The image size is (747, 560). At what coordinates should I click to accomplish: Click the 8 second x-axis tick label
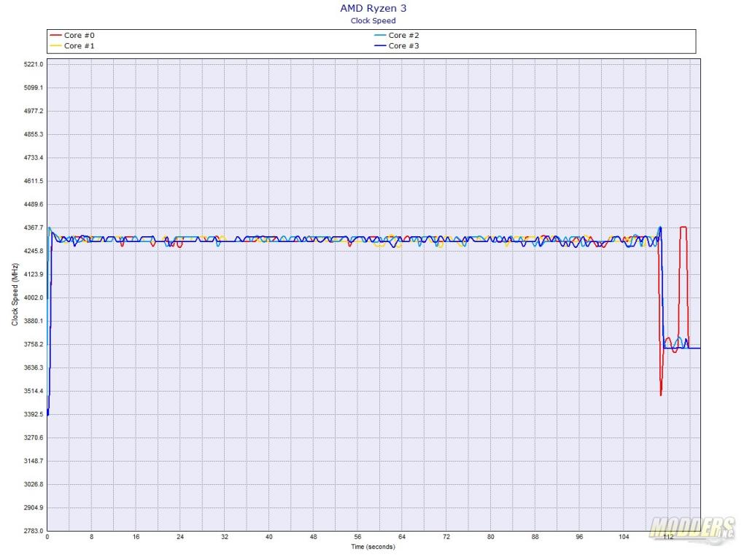(91, 537)
